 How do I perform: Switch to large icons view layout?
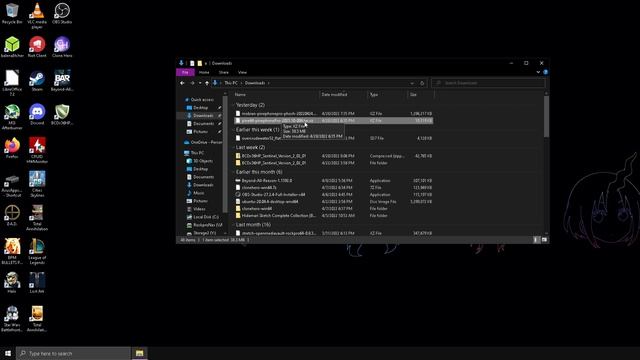(x=544, y=240)
